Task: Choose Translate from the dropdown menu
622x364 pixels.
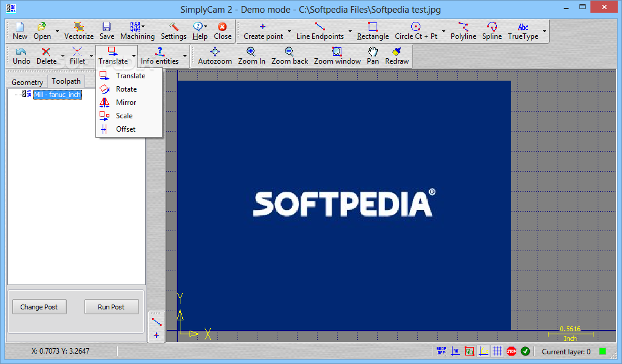Action: point(129,76)
